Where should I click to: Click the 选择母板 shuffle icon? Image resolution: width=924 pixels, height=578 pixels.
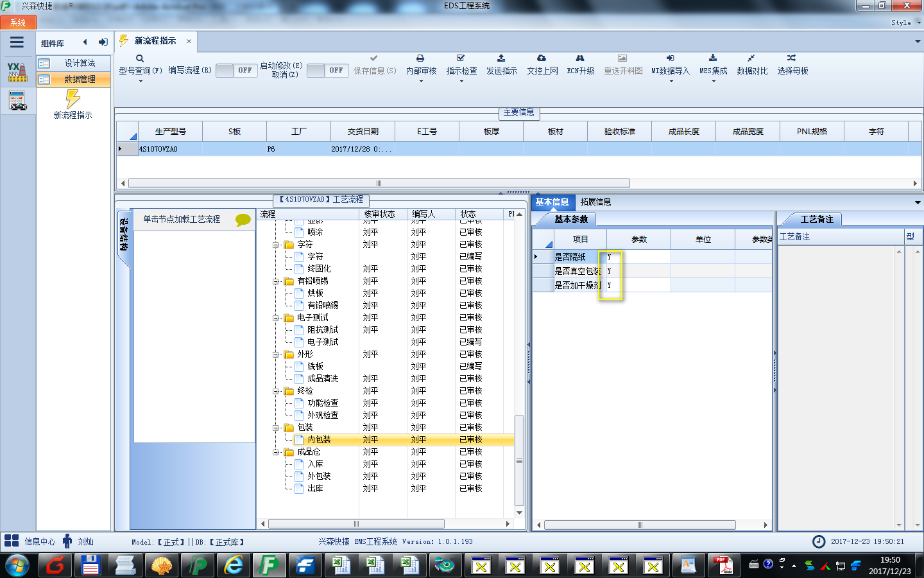point(792,58)
